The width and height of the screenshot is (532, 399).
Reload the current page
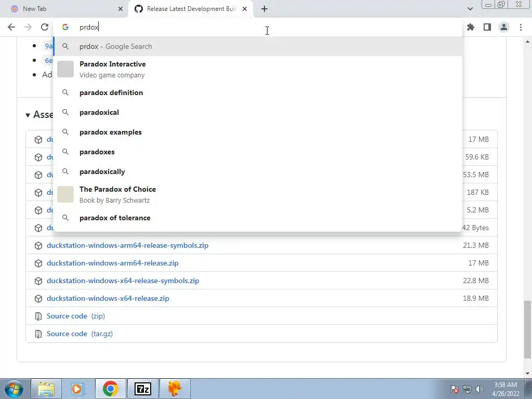tap(45, 27)
